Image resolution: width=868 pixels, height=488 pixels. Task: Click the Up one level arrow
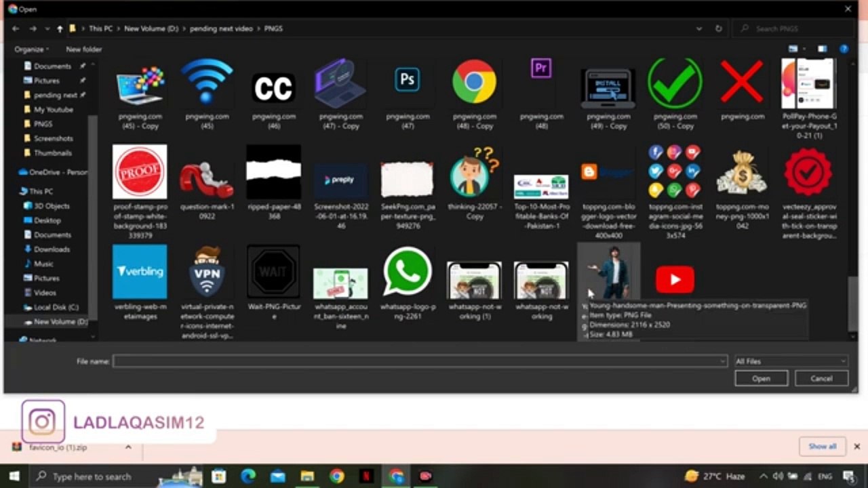pos(60,28)
